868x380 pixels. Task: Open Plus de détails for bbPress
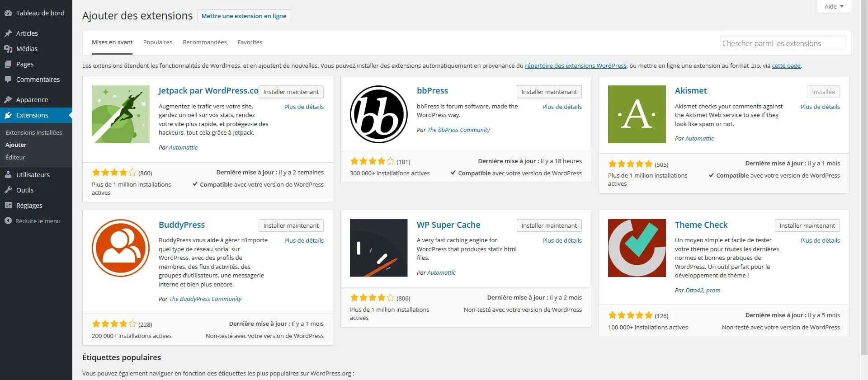(x=562, y=107)
